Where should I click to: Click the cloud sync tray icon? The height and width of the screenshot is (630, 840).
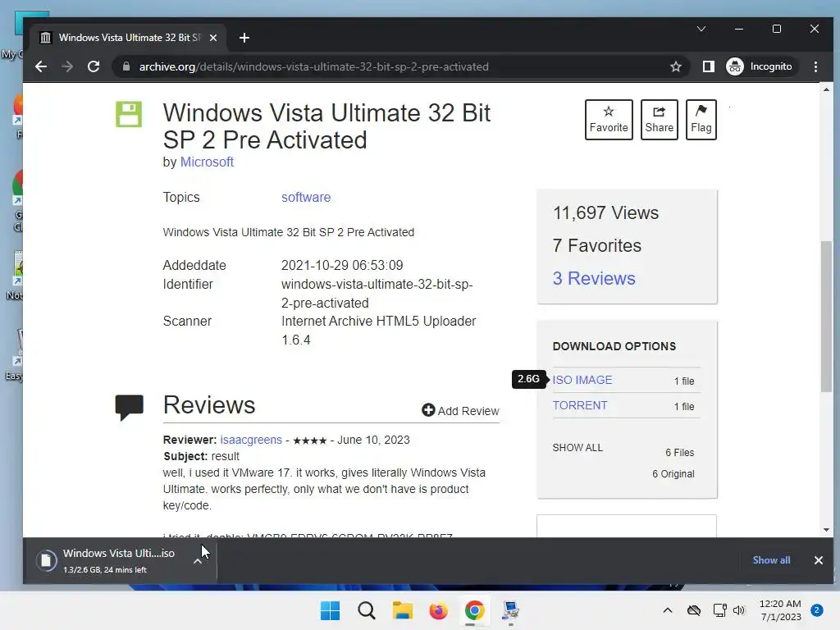coord(694,610)
